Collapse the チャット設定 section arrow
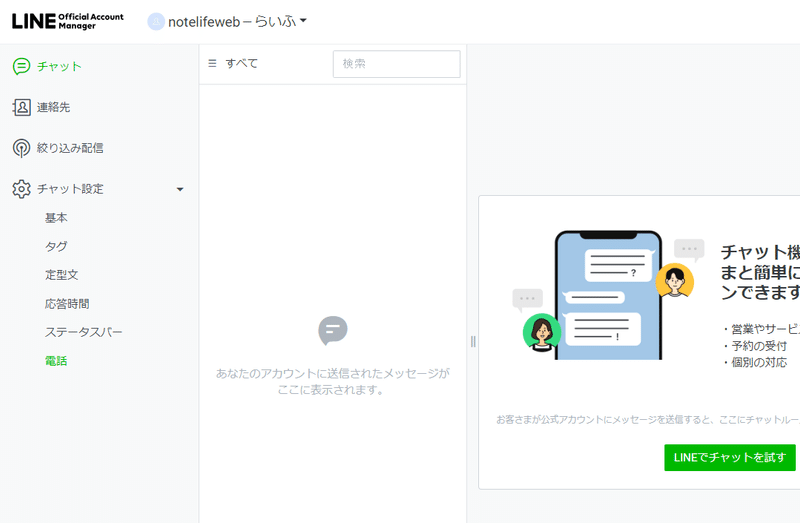Viewport: 800px width, 523px height. tap(180, 189)
